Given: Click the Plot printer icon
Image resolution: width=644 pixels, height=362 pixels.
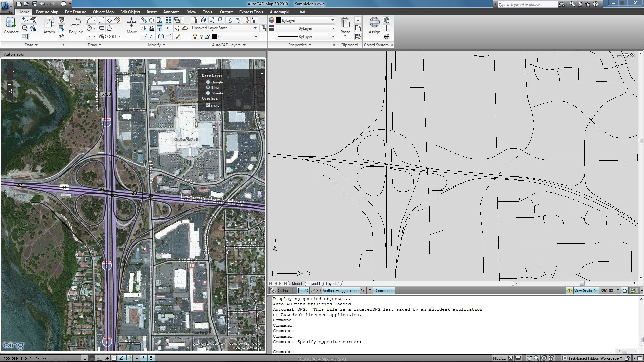Looking at the screenshot, I should click(63, 4).
